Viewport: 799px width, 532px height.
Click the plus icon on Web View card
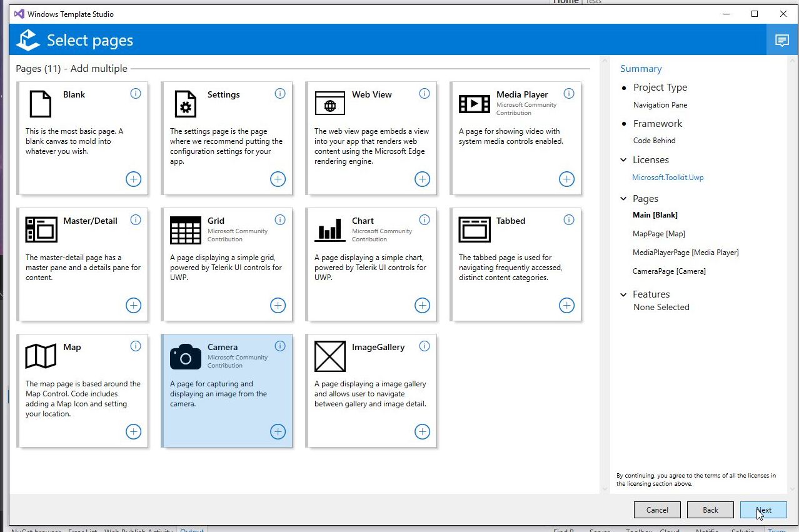coord(422,179)
